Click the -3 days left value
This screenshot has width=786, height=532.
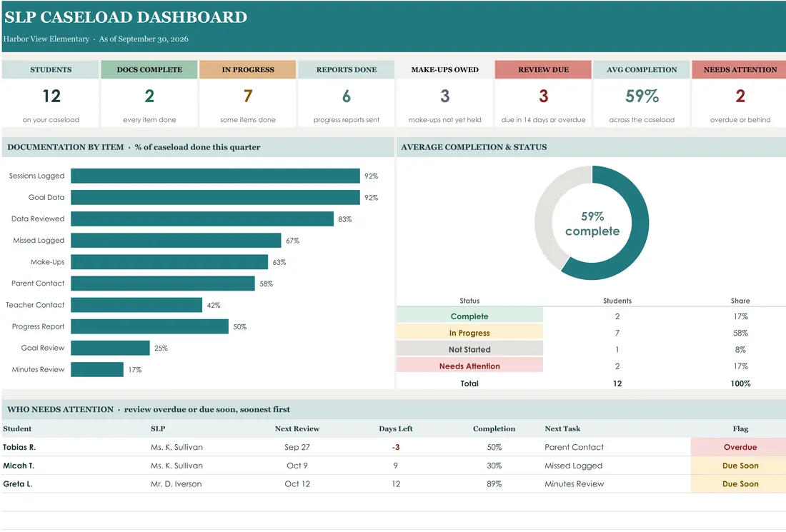396,447
